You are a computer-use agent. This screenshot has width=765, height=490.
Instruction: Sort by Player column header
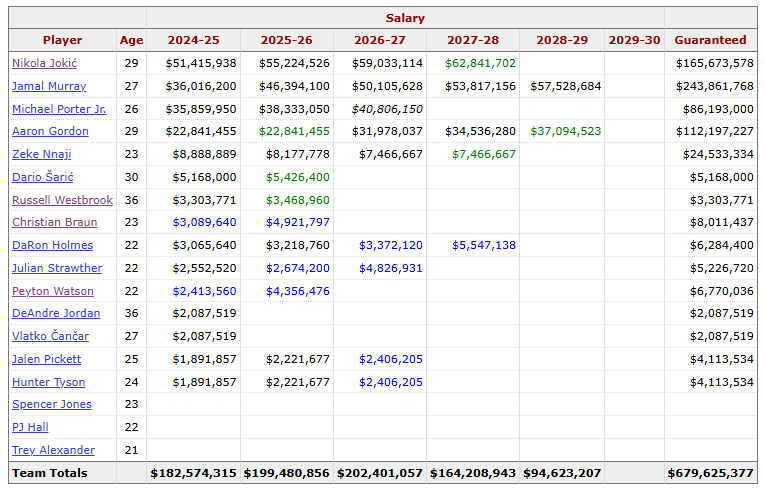point(62,40)
